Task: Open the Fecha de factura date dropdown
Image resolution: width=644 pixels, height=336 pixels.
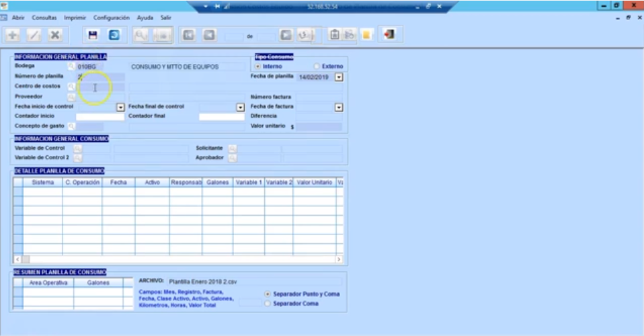Action: [x=339, y=108]
